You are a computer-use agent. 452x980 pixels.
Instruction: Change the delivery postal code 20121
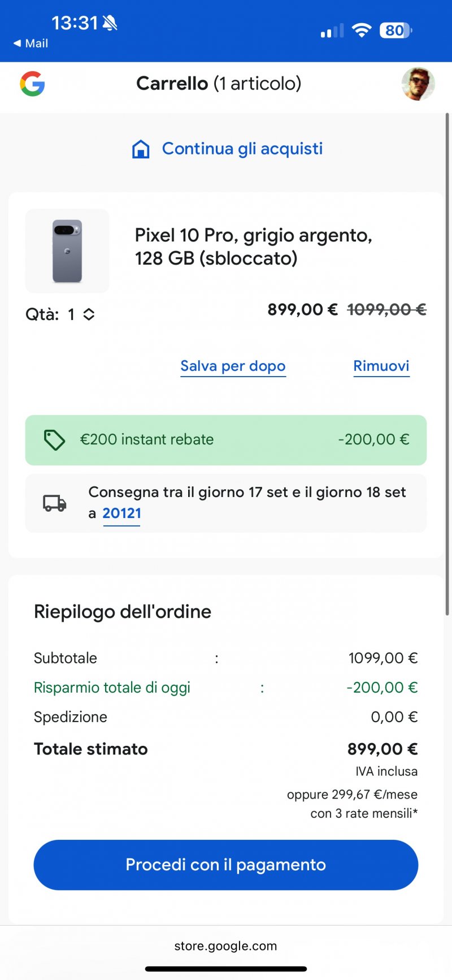coord(121,513)
